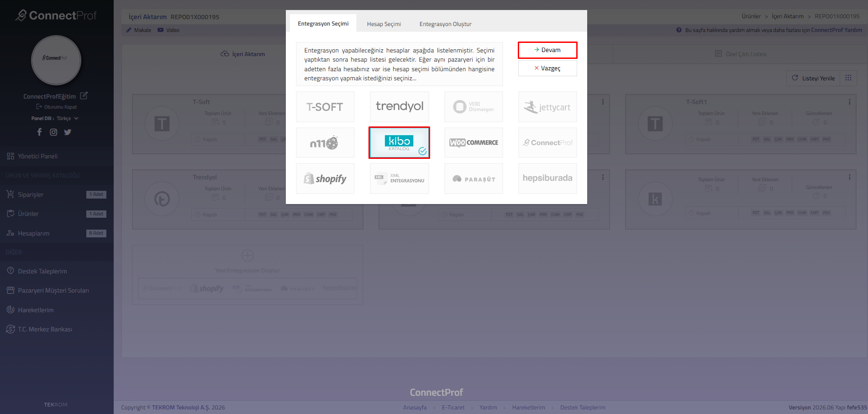Click the Listeyi Yenile button

pyautogui.click(x=813, y=78)
